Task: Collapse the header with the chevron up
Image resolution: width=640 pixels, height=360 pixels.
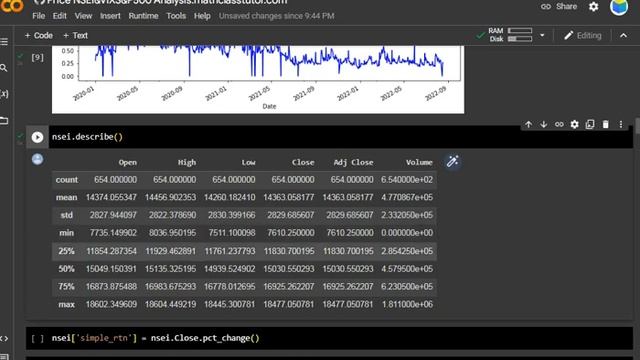Action: tap(623, 36)
